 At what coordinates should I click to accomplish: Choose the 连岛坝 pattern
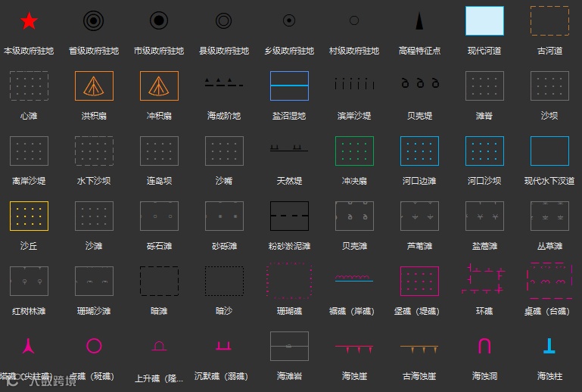tap(159, 151)
